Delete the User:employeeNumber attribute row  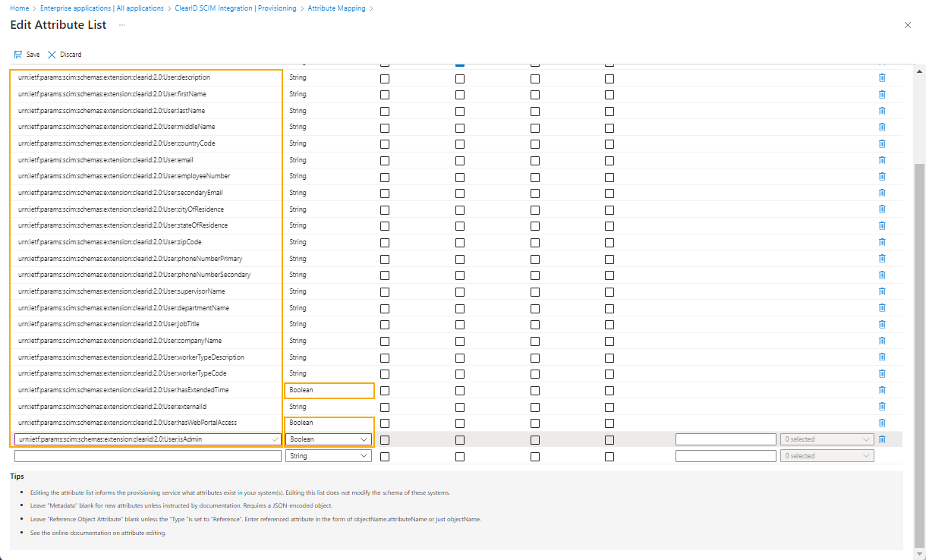(x=881, y=176)
